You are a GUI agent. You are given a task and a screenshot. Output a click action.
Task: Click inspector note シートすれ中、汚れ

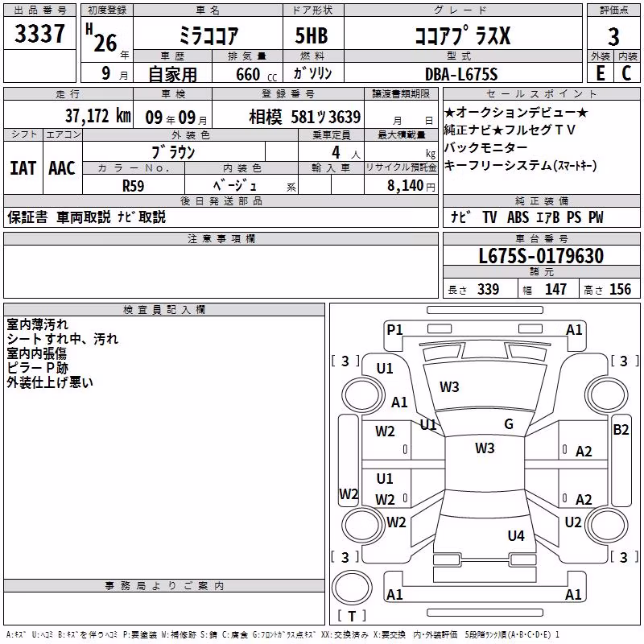tap(63, 339)
